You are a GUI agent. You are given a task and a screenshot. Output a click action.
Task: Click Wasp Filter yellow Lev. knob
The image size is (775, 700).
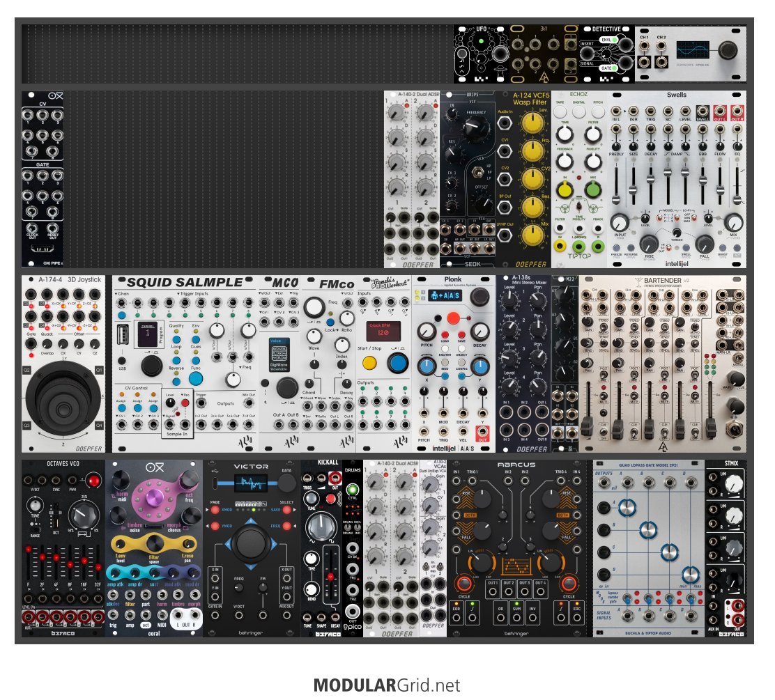click(x=532, y=123)
